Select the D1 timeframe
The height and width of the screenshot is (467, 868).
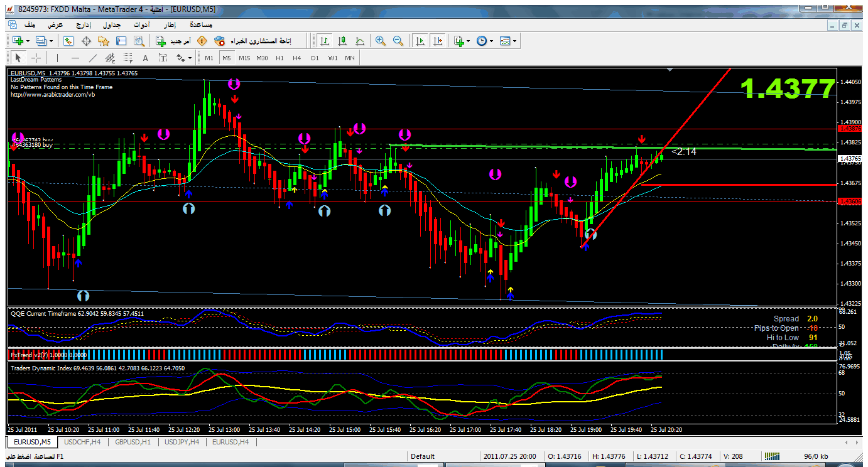point(315,58)
